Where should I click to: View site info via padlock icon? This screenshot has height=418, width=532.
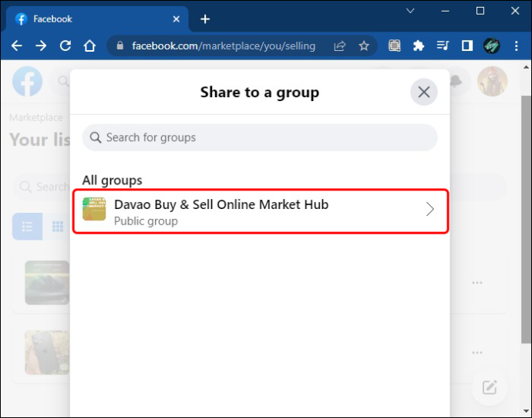tap(120, 46)
